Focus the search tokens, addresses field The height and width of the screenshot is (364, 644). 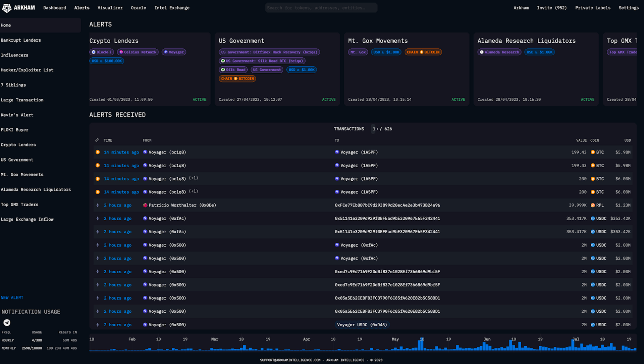321,8
